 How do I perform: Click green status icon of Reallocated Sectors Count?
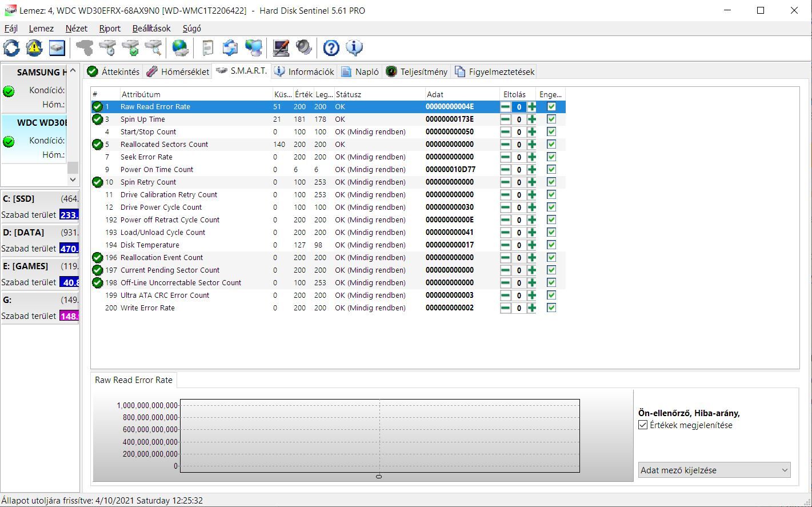point(98,145)
